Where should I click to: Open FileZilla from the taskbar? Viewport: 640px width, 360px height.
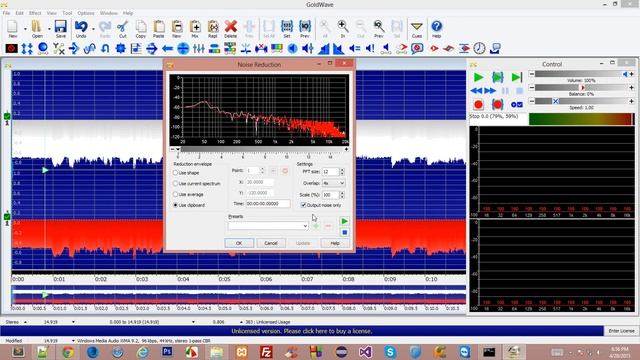point(266,351)
